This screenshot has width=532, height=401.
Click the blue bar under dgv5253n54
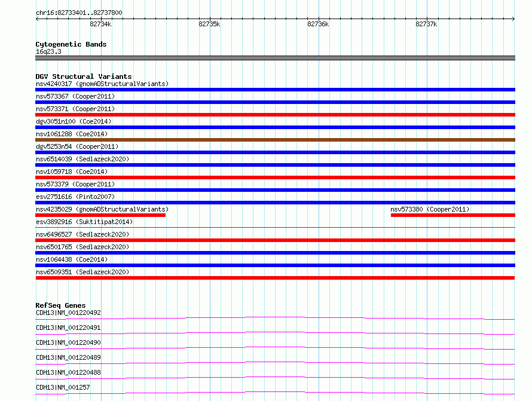coord(275,152)
